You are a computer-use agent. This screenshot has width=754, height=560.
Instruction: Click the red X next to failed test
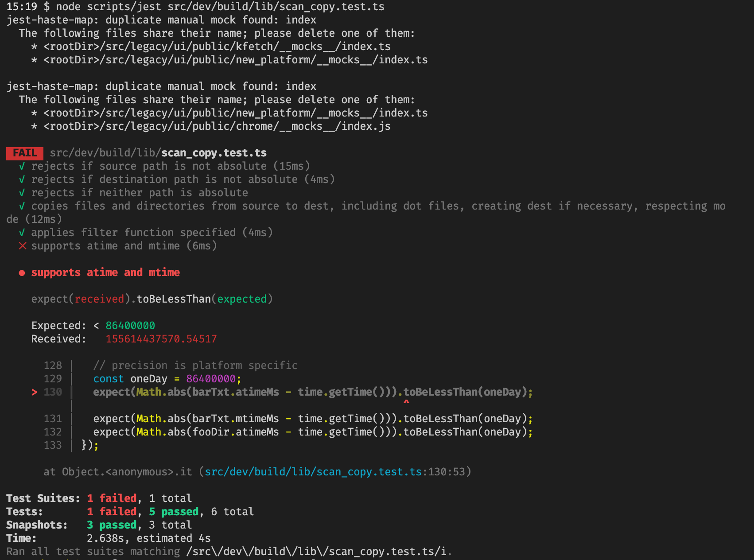pyautogui.click(x=22, y=246)
